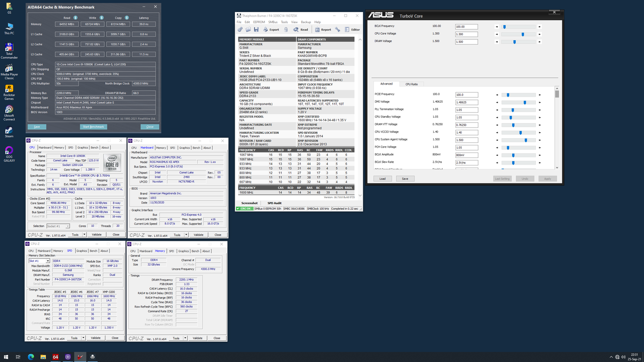Open Bench tab in the CPU-Z CPU window
This screenshot has width=644, height=362.
94,148
